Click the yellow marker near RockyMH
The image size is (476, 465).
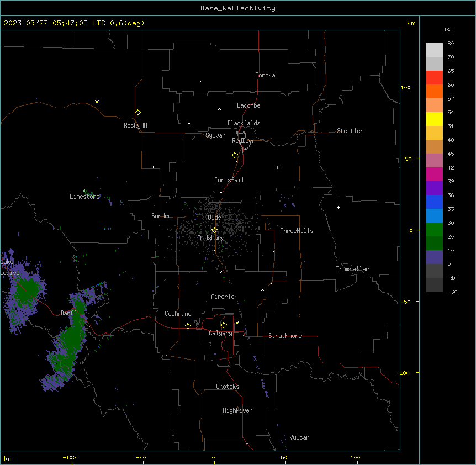click(137, 113)
